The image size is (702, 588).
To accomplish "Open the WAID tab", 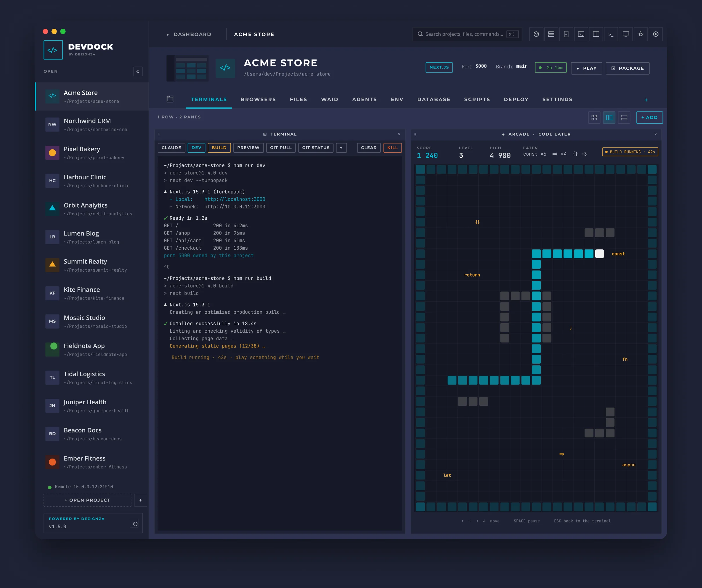I will tap(330, 99).
